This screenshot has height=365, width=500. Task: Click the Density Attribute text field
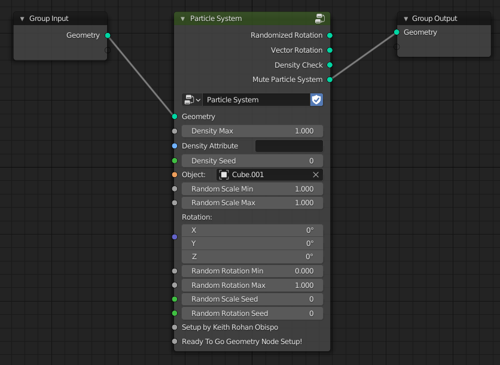pos(289,146)
